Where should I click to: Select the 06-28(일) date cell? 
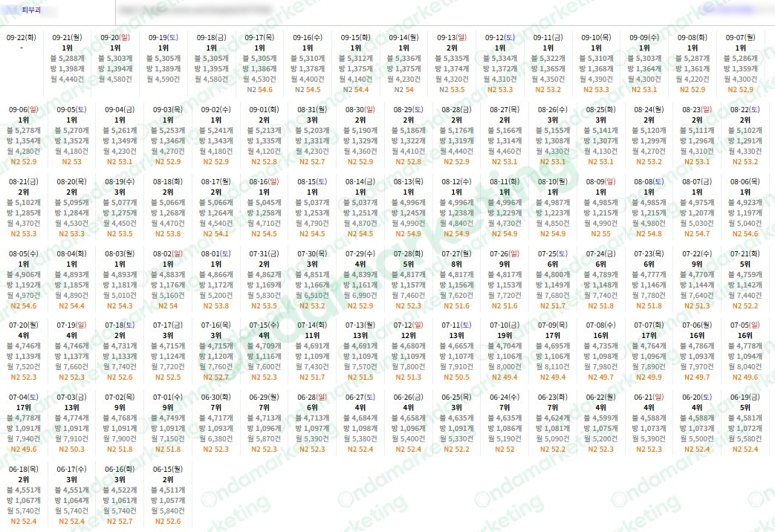coord(312,398)
